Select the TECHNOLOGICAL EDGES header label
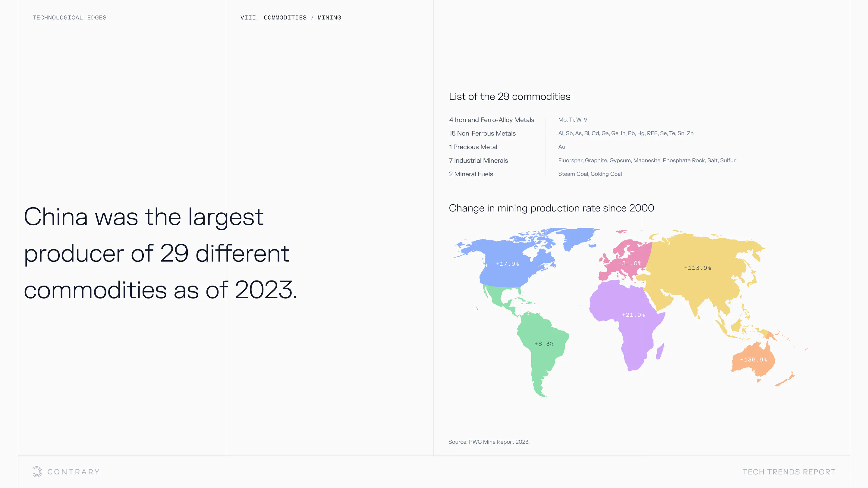 click(69, 17)
